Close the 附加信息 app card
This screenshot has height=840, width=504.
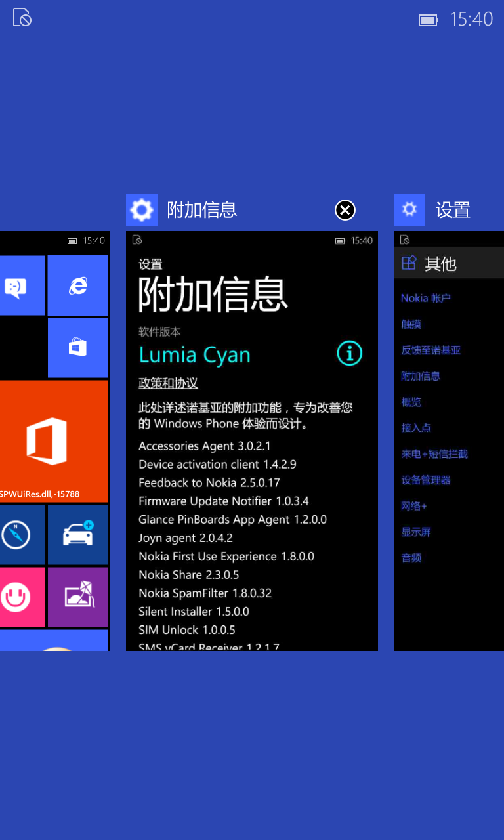345,210
